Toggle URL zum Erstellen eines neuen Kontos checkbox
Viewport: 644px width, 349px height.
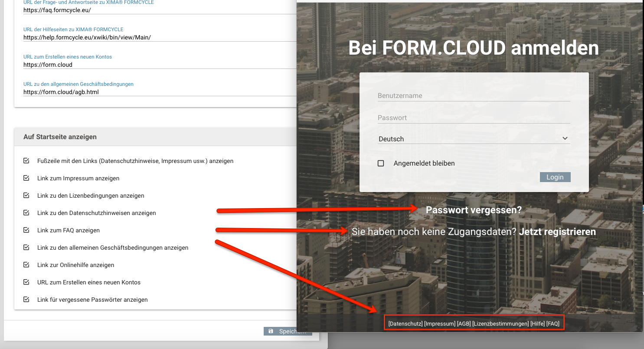coord(26,282)
